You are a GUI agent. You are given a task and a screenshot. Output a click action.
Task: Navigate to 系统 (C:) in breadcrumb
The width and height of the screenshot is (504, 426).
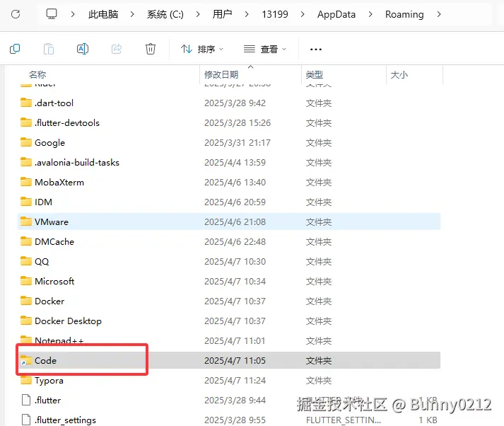click(165, 14)
